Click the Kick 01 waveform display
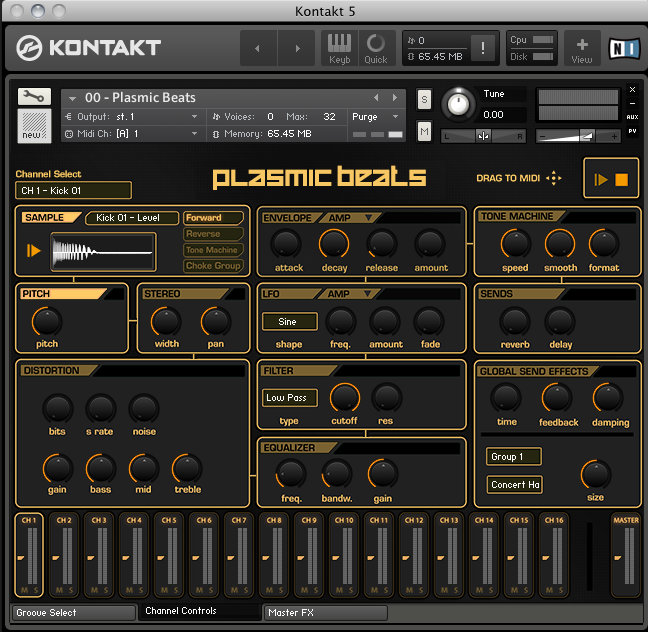 [103, 251]
